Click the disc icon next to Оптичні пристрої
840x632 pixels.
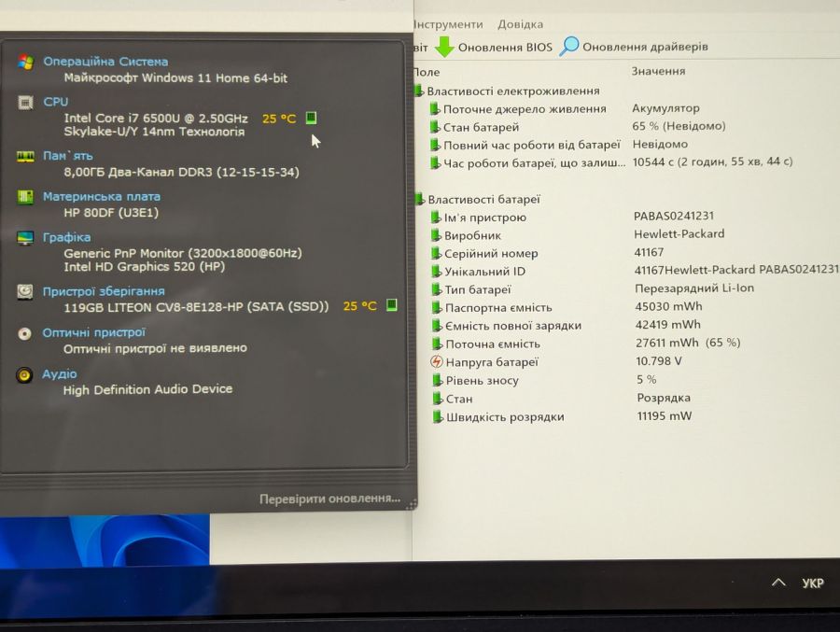coord(24,333)
